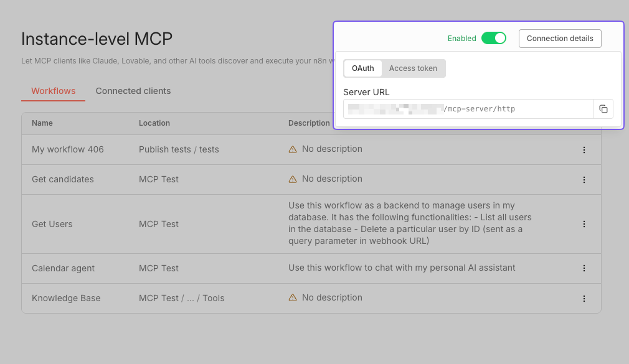Copy the Server URL to clipboard
The image size is (629, 364).
[603, 108]
